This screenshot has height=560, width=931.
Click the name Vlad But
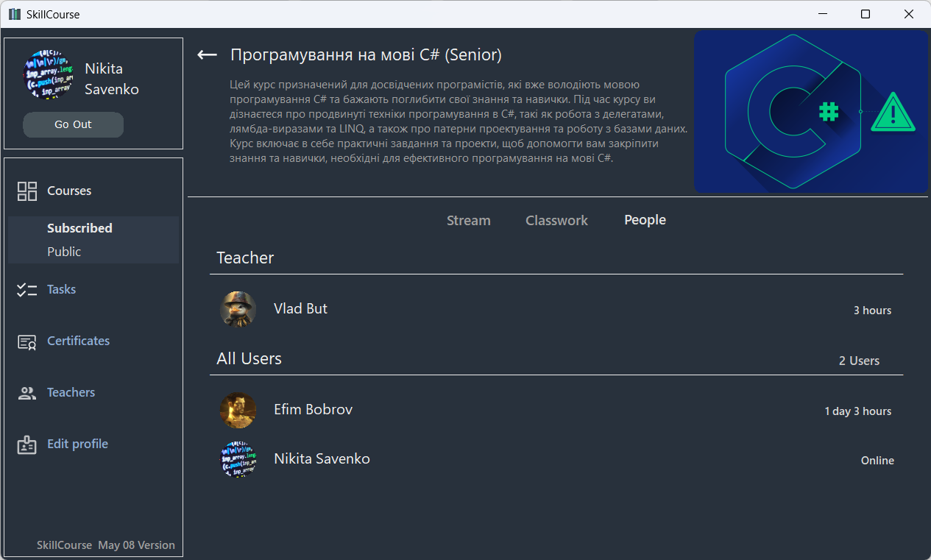click(x=301, y=309)
